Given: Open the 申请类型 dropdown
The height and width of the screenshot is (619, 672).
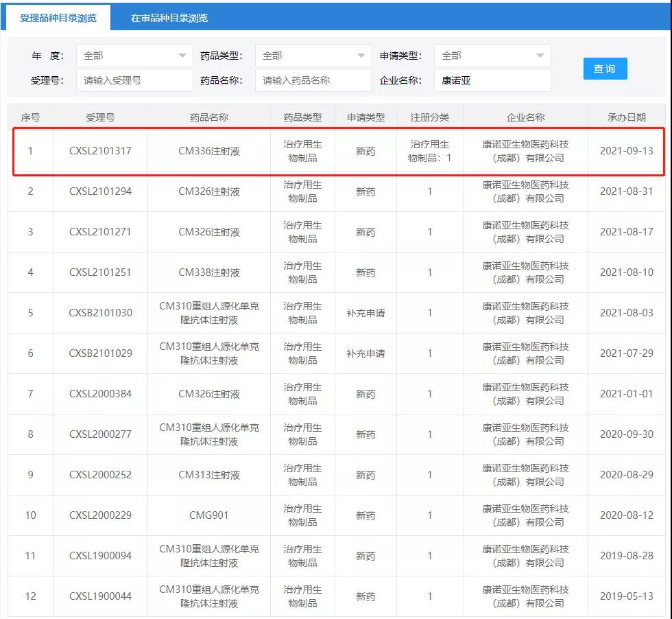Looking at the screenshot, I should coord(492,56).
